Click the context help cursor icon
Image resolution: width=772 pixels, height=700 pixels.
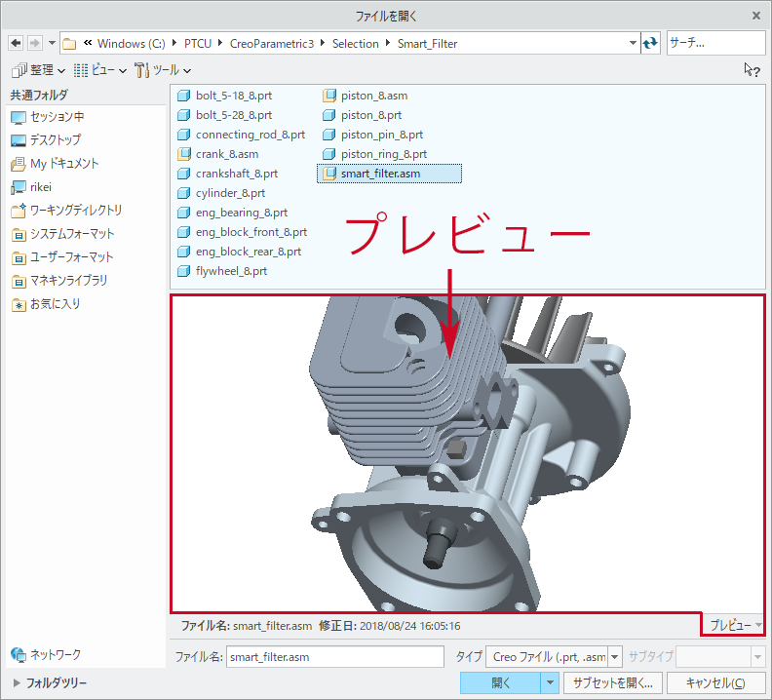point(751,70)
